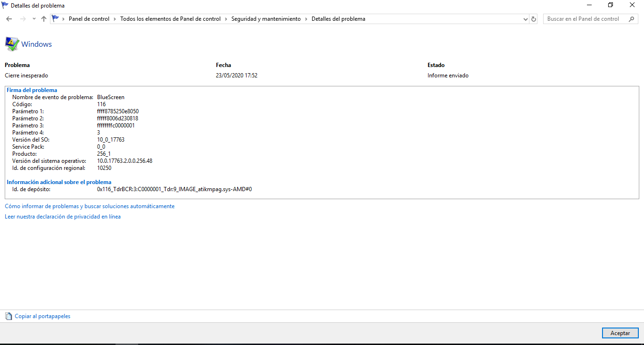Open Leer nuestra declaración de privacidad en línea
This screenshot has height=345, width=644.
[x=63, y=217]
